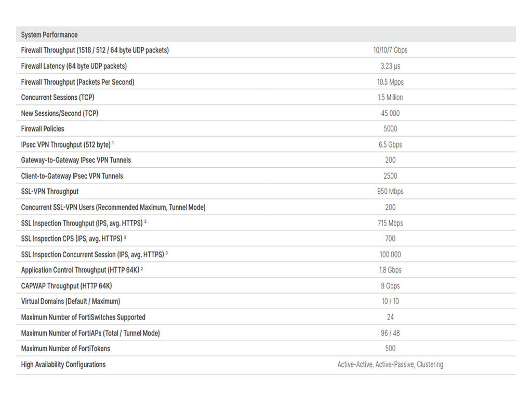Select the CAPWAP Throughput 9 Gbps value
The height and width of the screenshot is (399, 532).
390,286
